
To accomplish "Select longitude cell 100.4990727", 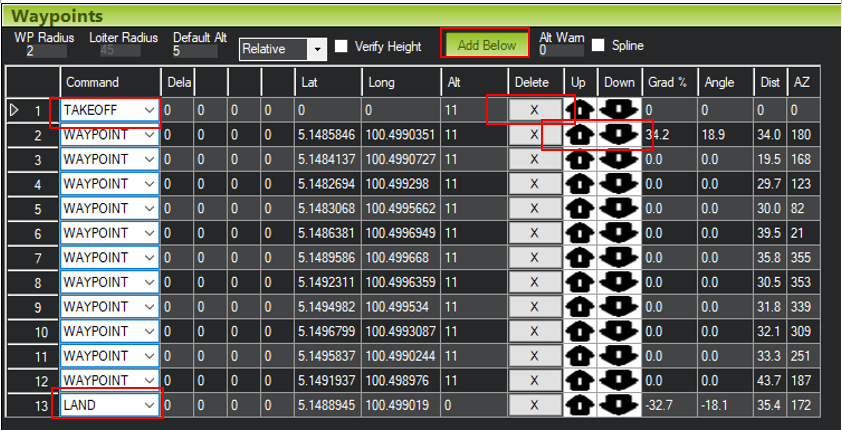I will [401, 159].
